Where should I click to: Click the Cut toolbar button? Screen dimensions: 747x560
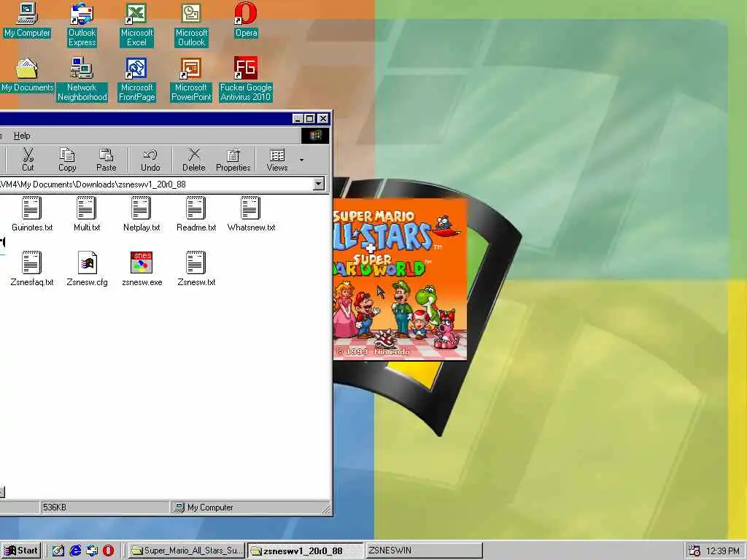[x=28, y=160]
